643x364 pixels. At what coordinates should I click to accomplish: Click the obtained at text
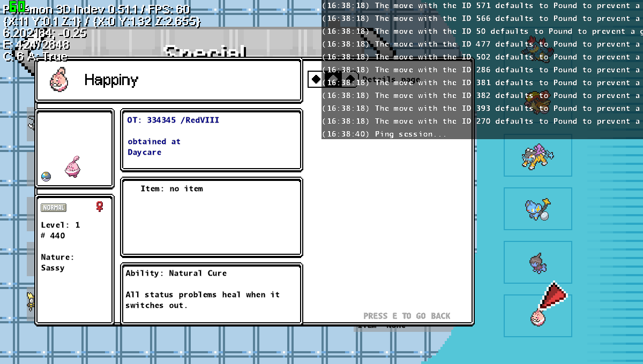coord(154,142)
